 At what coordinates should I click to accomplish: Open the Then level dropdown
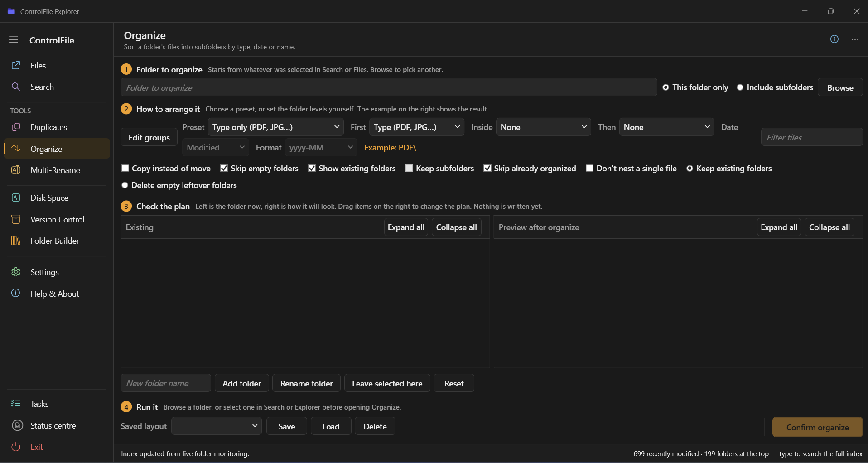pos(666,127)
